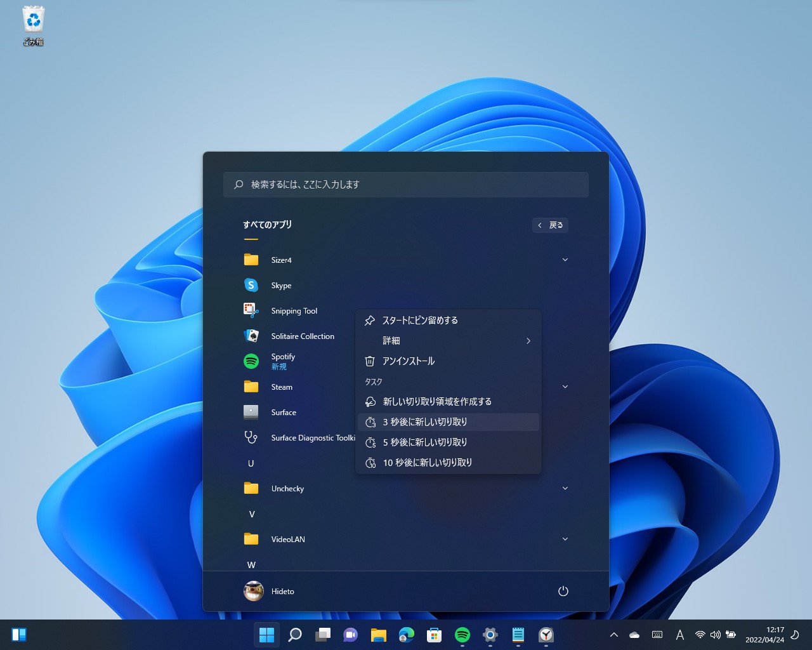Open quick settings via the volume icon
812x650 pixels.
[716, 635]
